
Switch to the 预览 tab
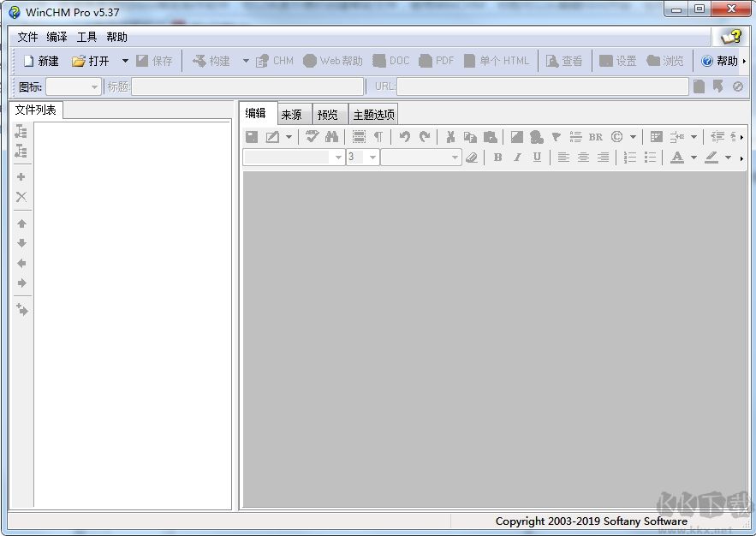click(x=329, y=113)
